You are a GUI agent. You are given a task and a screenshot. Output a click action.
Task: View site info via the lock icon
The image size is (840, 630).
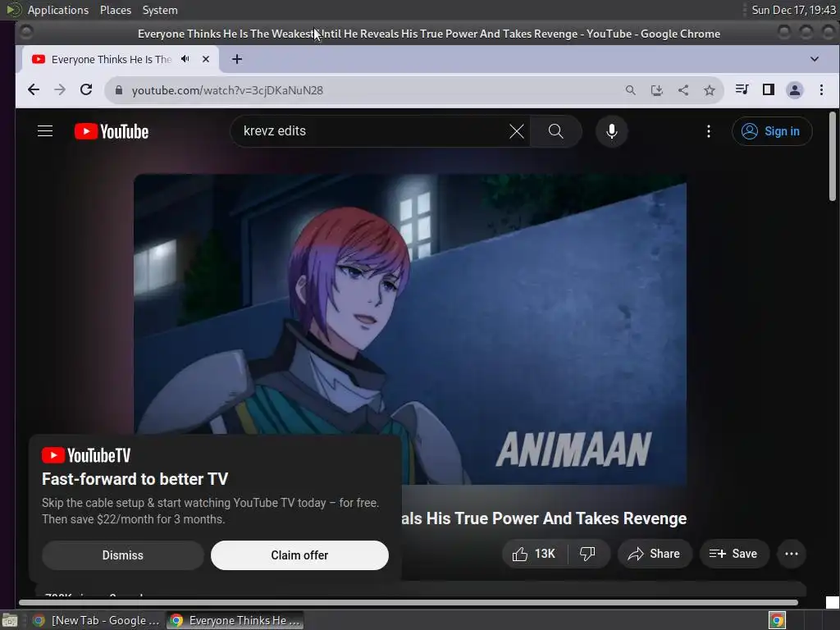point(119,90)
